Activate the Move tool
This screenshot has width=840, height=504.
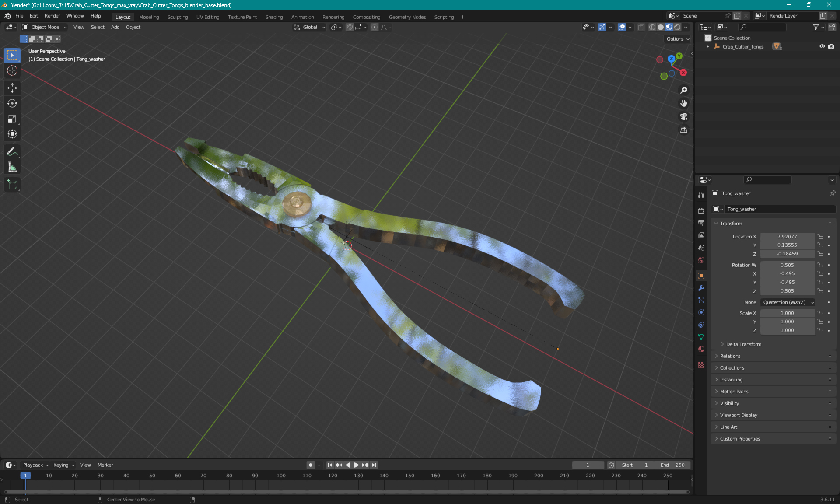(x=12, y=88)
